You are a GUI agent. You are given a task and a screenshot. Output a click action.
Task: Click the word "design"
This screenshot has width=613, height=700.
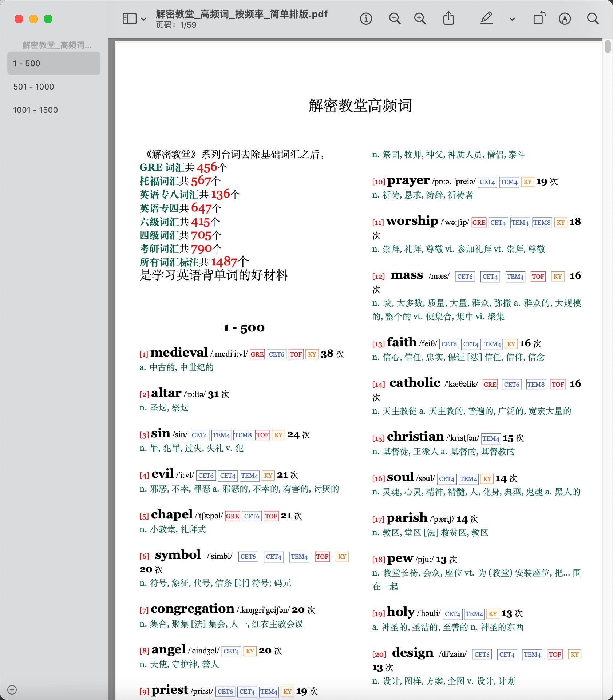coord(413,653)
